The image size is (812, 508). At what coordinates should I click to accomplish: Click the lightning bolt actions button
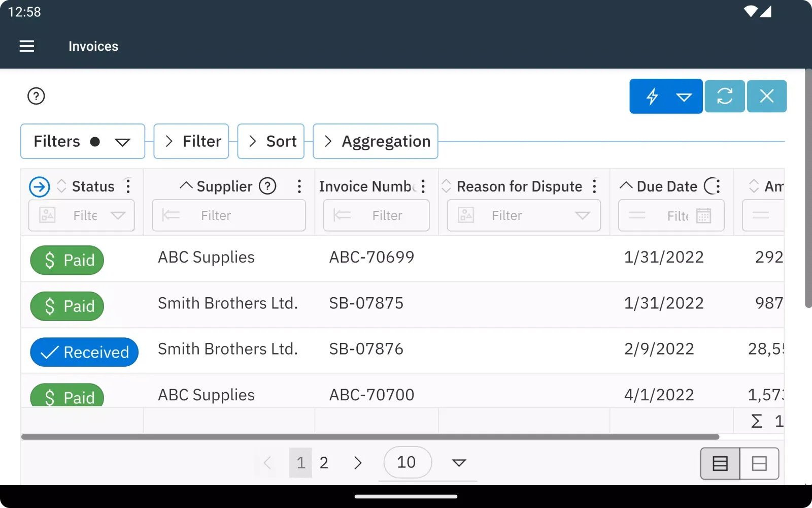652,96
